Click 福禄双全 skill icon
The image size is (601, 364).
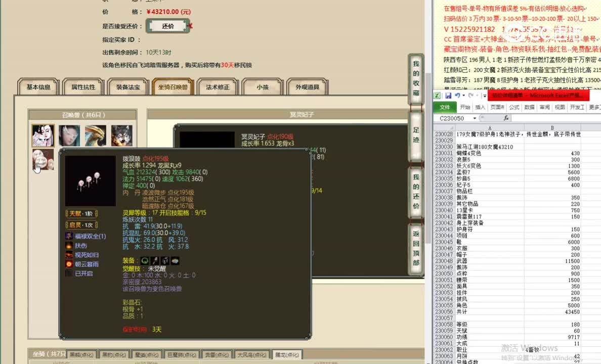(x=69, y=236)
